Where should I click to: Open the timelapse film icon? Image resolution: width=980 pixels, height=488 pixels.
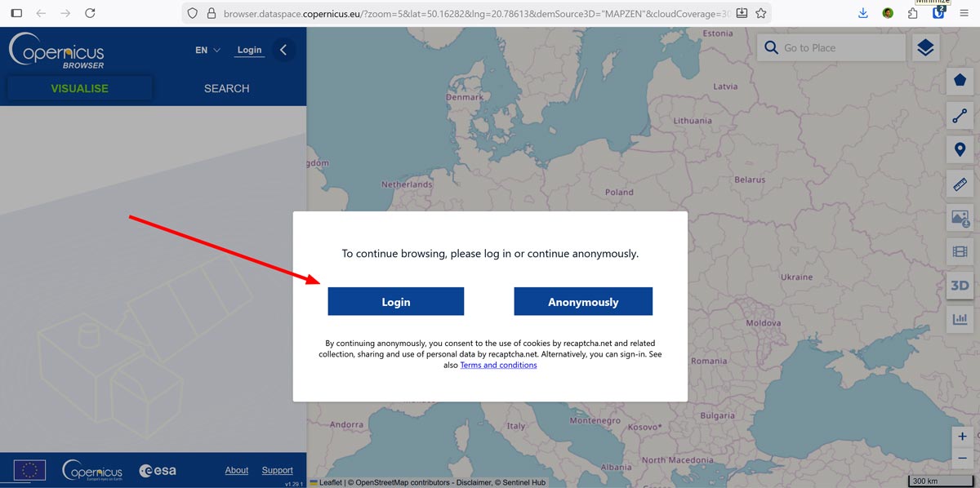960,252
